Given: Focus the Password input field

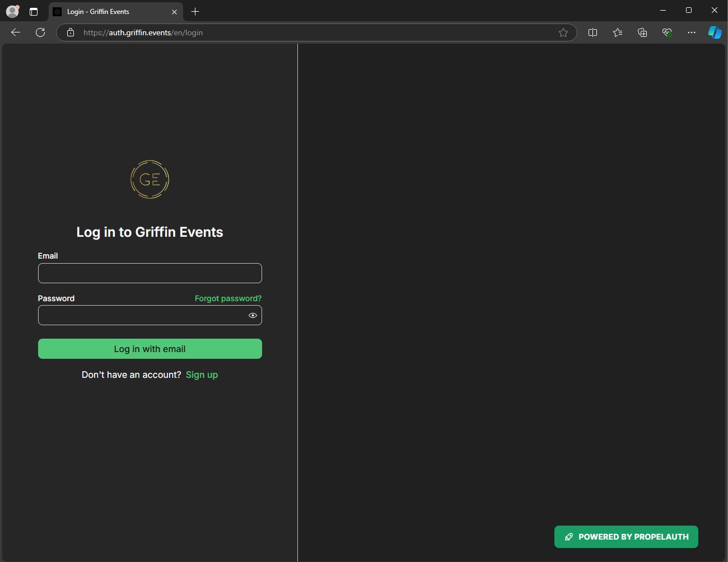Looking at the screenshot, I should (x=150, y=315).
